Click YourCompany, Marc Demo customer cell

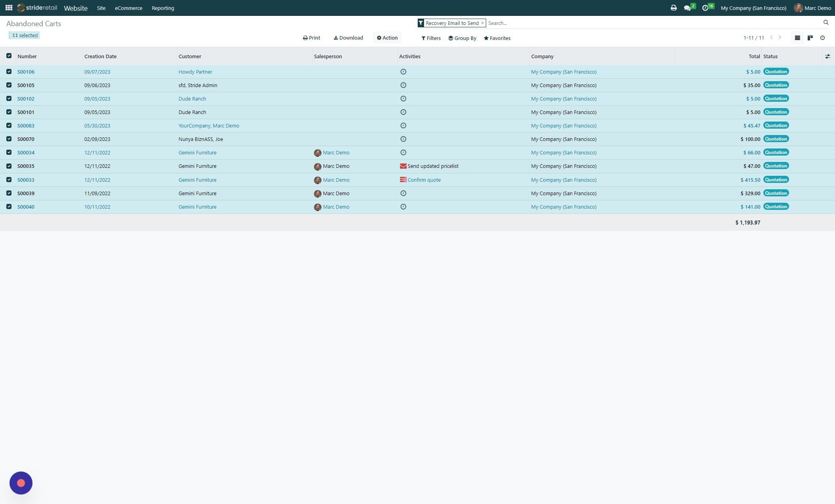(x=209, y=126)
